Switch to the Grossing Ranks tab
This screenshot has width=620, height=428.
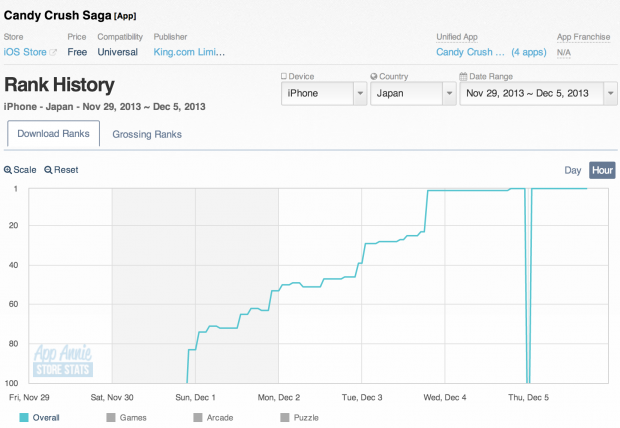pyautogui.click(x=147, y=134)
